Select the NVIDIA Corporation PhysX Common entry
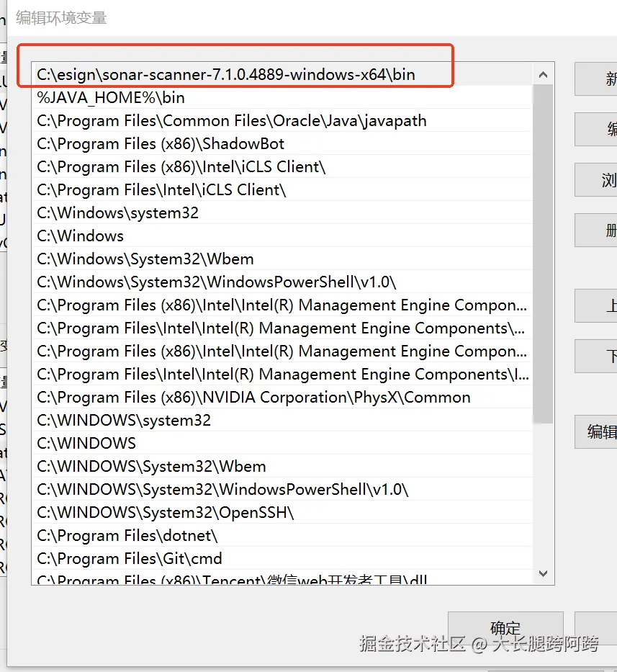Image resolution: width=617 pixels, height=672 pixels. tap(282, 398)
